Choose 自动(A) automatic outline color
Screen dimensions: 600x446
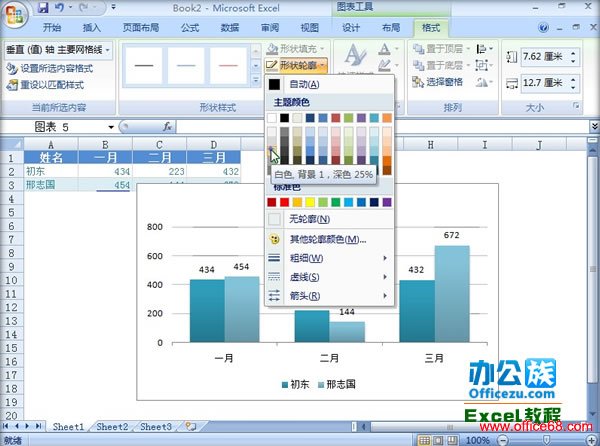pyautogui.click(x=330, y=85)
